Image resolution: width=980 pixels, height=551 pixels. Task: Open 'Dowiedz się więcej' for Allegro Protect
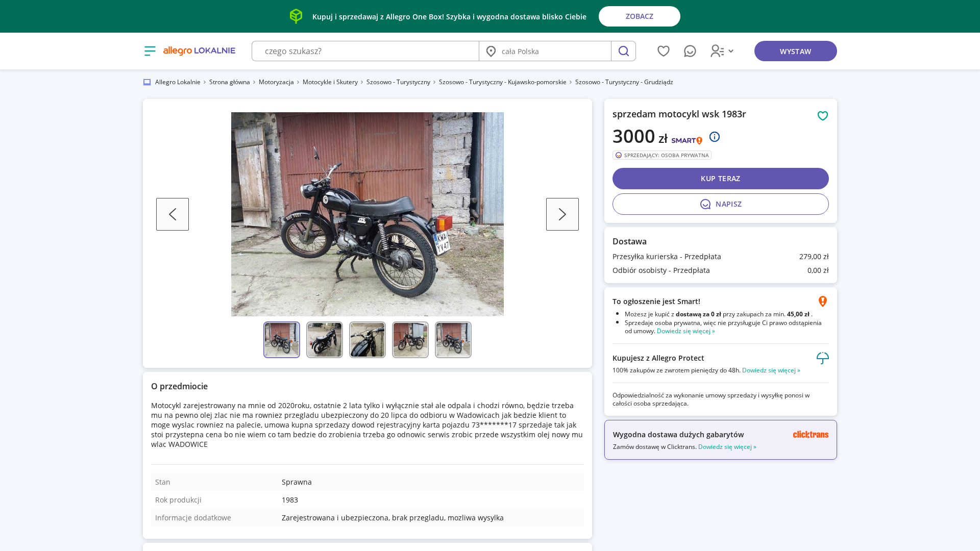771,370
